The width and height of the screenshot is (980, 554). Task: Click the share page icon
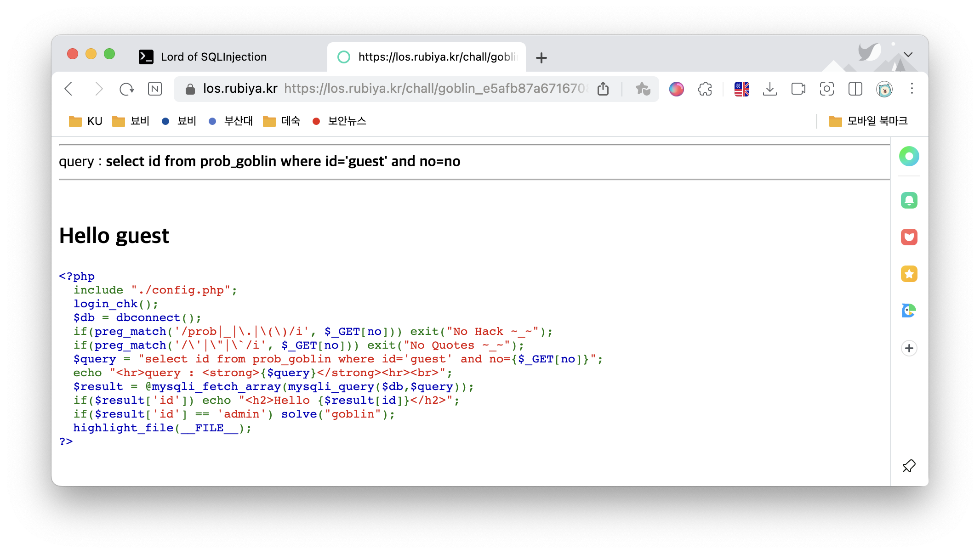coord(603,89)
